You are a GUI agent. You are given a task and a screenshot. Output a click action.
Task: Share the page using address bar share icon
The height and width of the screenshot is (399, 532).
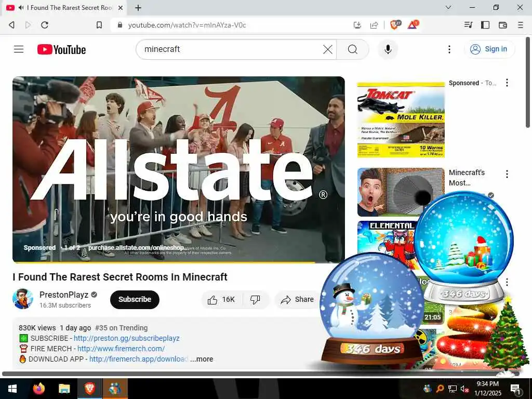tap(374, 25)
